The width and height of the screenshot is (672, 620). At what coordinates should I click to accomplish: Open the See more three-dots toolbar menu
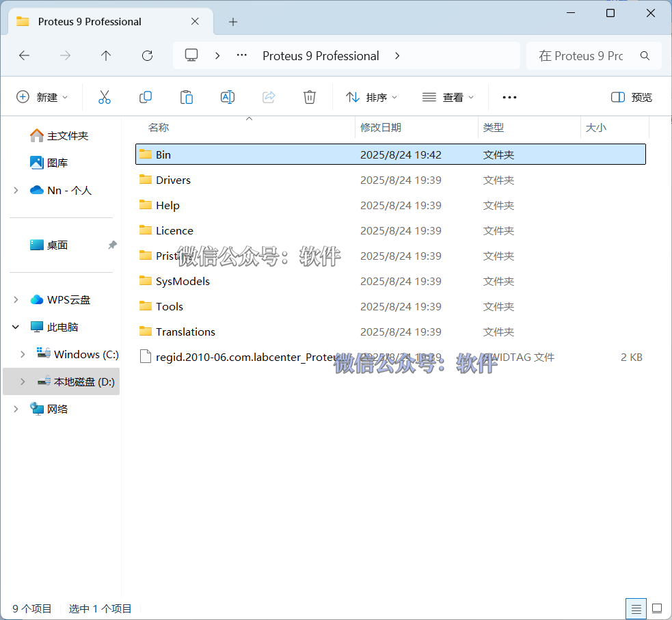(x=509, y=97)
